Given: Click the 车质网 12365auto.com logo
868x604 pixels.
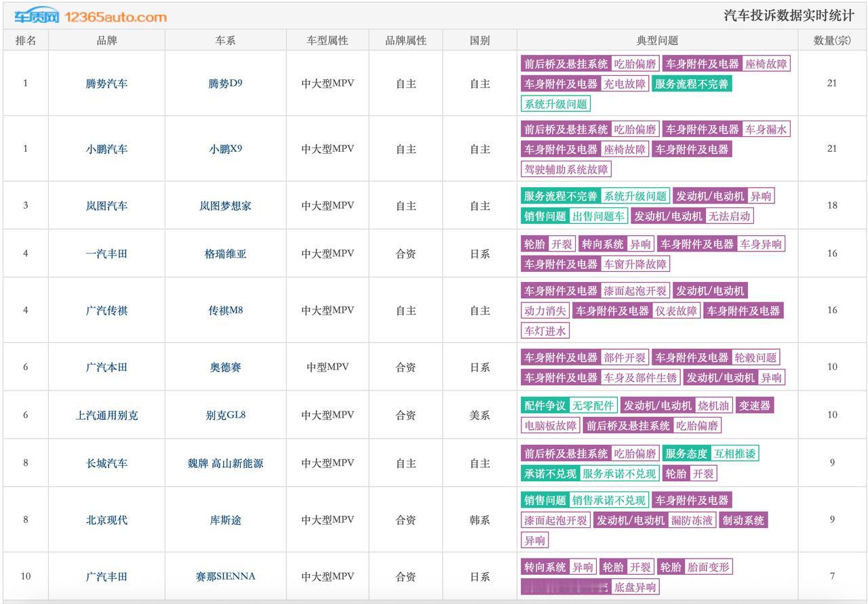Looking at the screenshot, I should [x=91, y=16].
